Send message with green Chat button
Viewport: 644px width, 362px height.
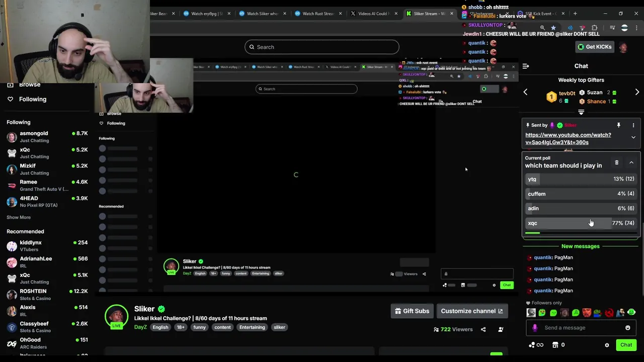coord(626,345)
